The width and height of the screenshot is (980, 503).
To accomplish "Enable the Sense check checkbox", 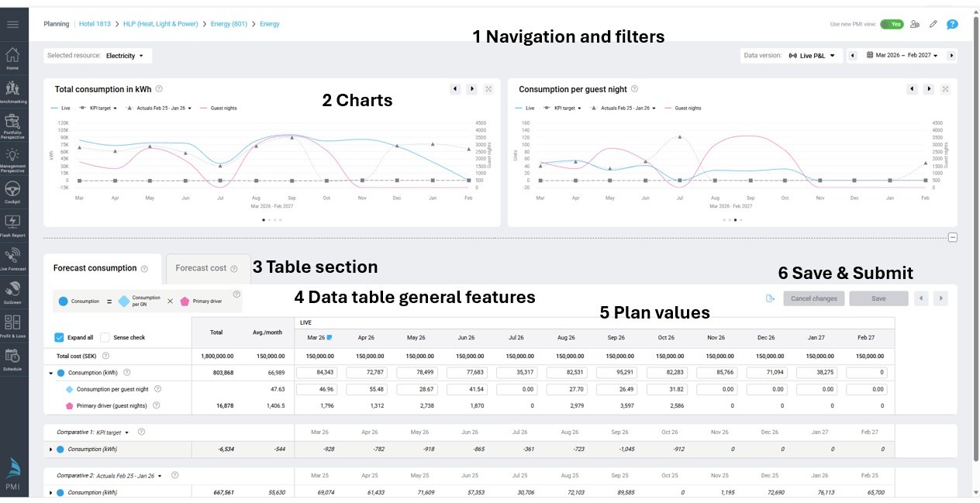I will 105,338.
